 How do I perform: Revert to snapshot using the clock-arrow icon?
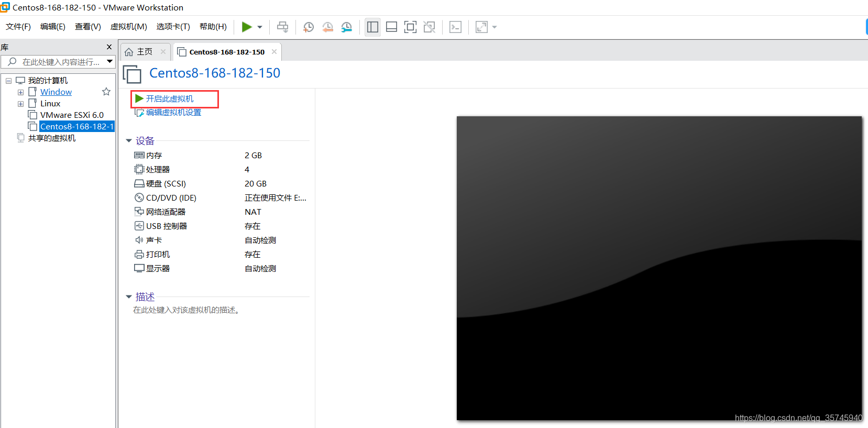pos(328,27)
